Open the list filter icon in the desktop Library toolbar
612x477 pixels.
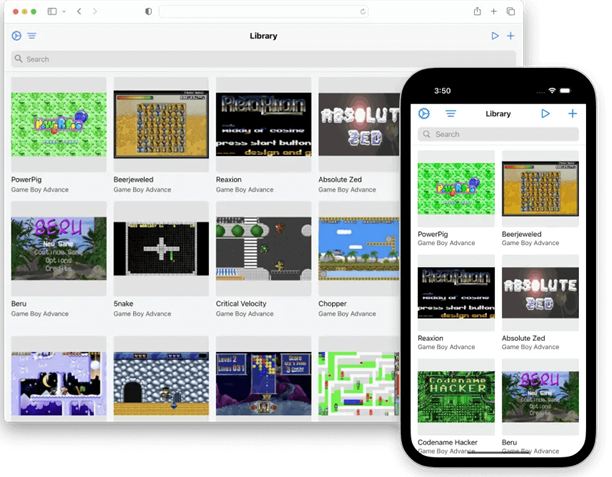(x=32, y=36)
